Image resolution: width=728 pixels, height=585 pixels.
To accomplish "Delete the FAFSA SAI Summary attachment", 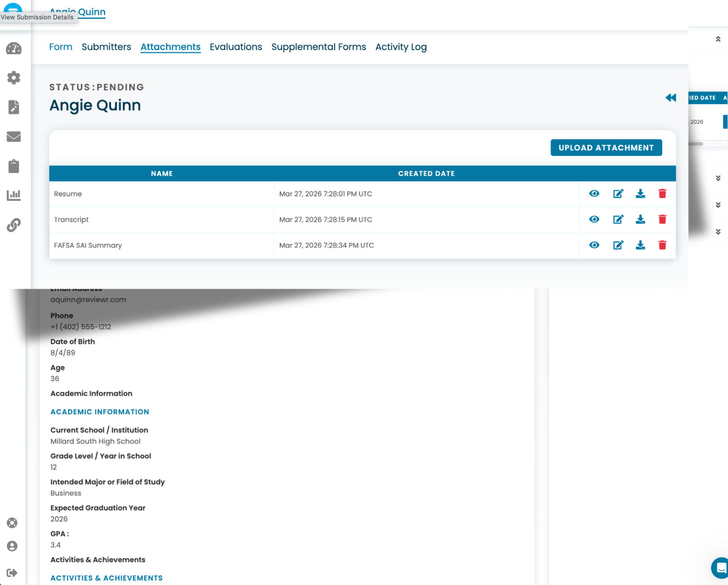I will click(662, 245).
